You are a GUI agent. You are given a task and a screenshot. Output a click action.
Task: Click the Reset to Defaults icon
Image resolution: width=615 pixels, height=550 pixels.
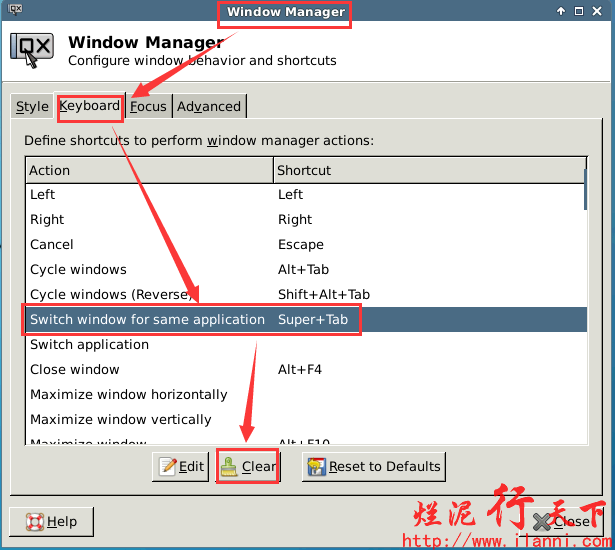316,466
